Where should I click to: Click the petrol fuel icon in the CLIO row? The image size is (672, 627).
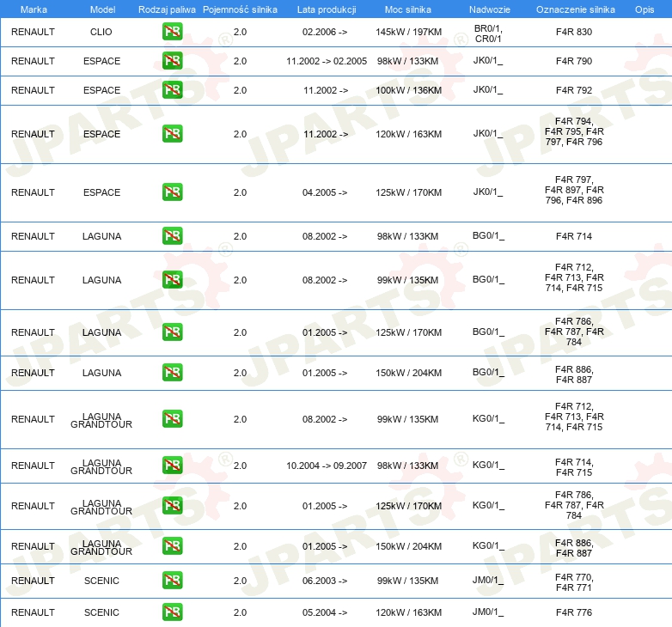172,32
